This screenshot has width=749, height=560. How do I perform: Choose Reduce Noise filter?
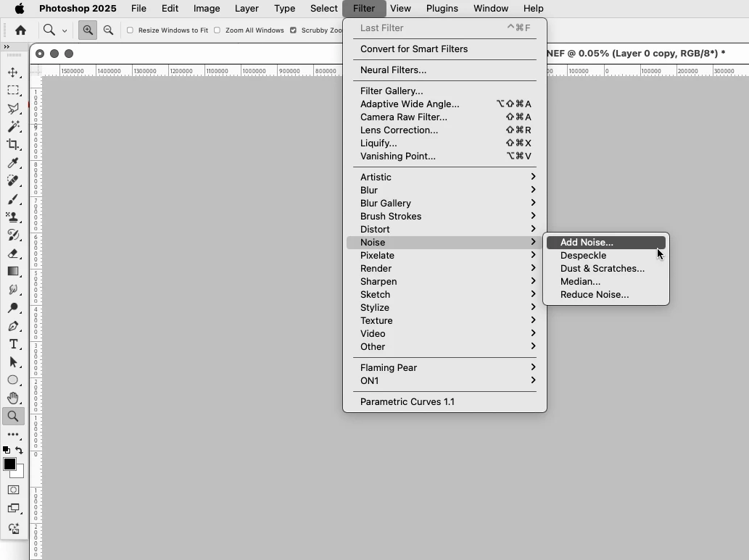[x=605, y=295]
